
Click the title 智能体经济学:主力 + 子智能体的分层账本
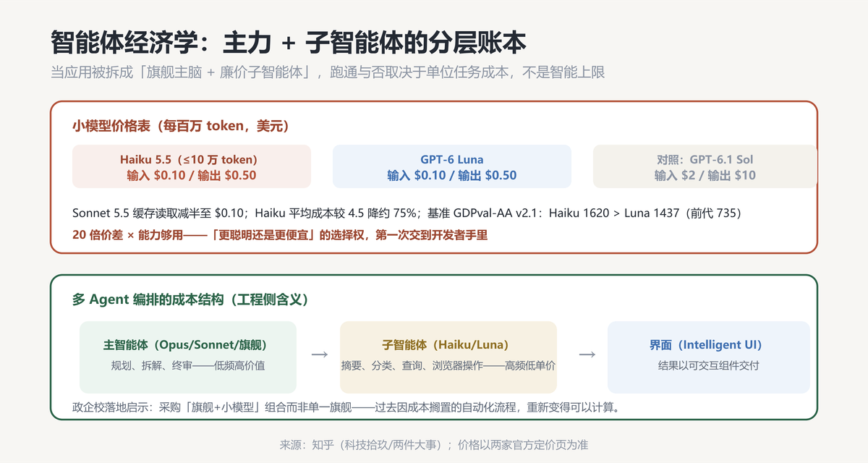[x=288, y=43]
